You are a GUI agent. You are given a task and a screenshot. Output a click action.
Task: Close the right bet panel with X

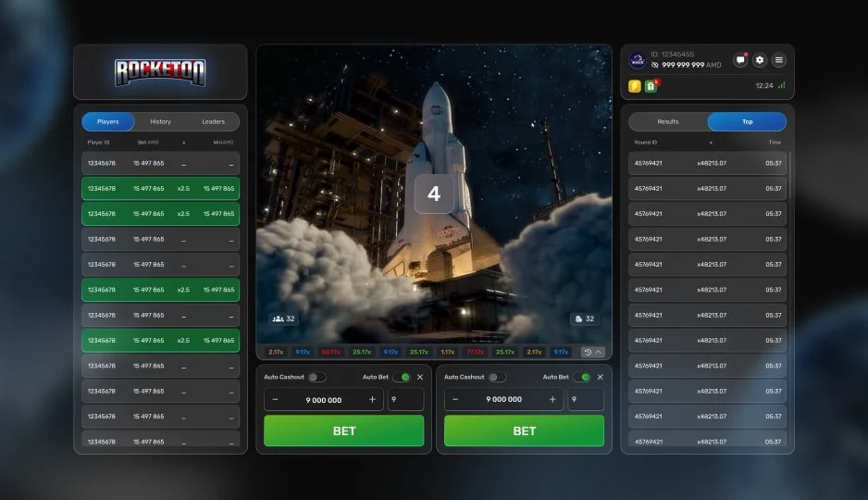click(600, 377)
